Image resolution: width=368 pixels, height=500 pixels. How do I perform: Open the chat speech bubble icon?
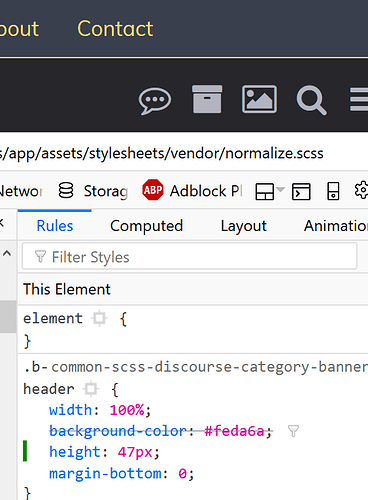coord(155,101)
